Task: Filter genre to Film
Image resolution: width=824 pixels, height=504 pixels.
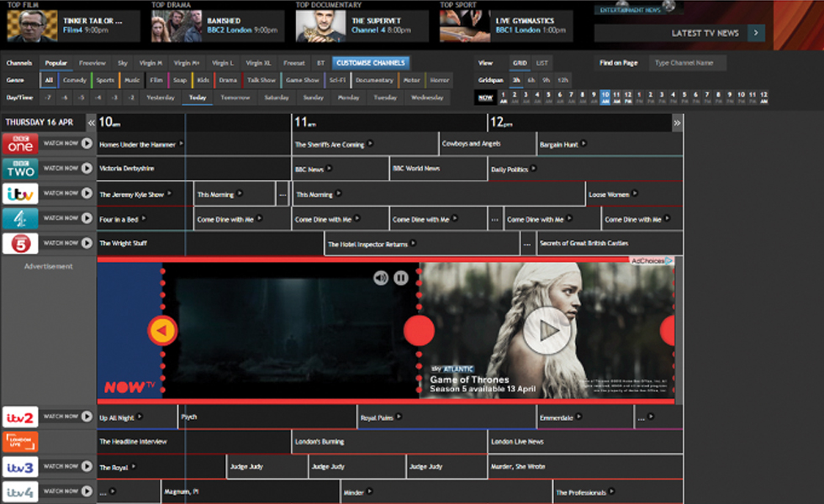Action: point(156,81)
